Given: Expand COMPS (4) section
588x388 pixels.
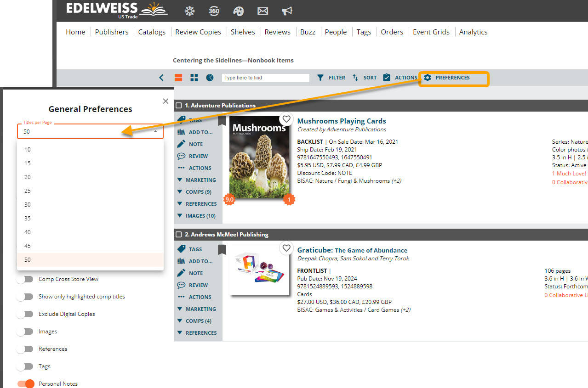Looking at the screenshot, I should click(x=194, y=321).
